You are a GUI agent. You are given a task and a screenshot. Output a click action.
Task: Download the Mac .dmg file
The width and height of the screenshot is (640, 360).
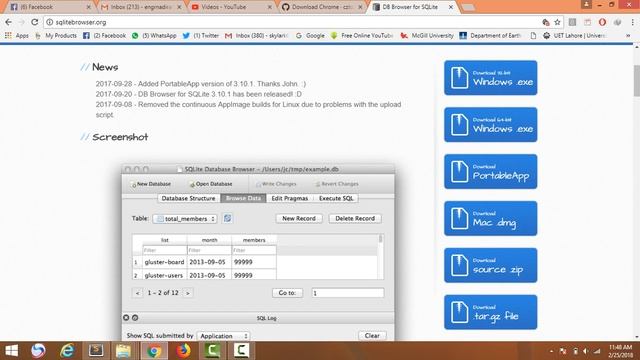[491, 218]
